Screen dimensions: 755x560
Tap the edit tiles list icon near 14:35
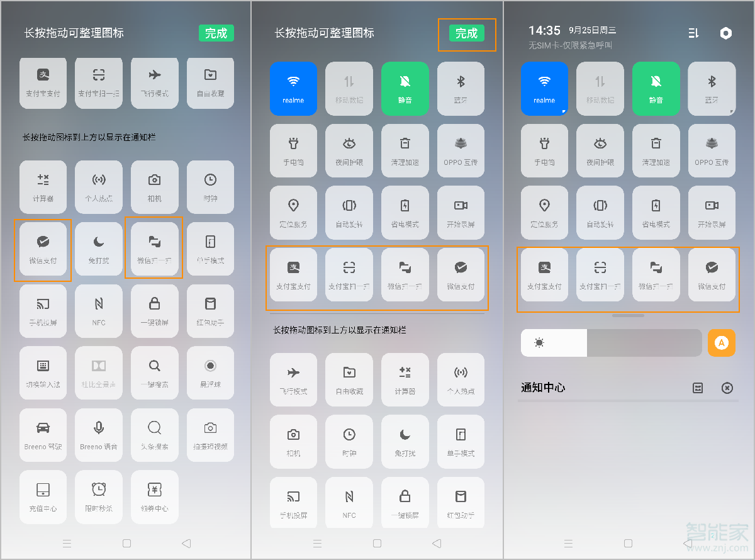pos(693,33)
